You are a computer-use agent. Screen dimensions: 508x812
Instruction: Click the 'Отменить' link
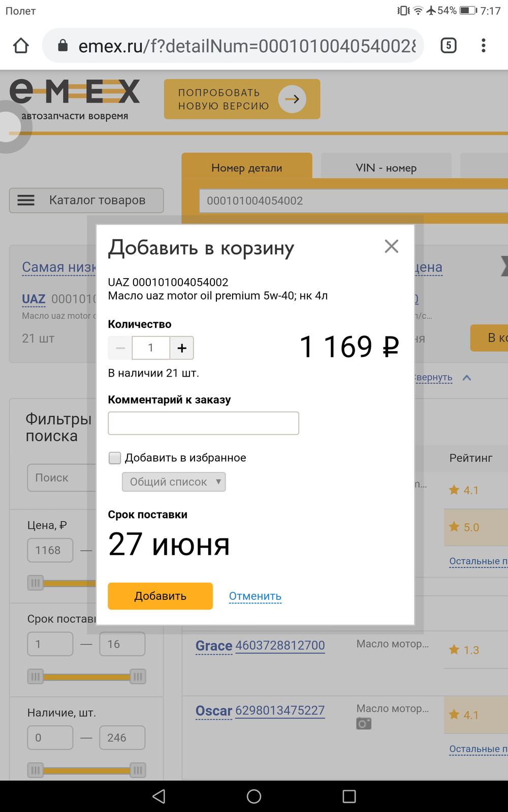pos(255,596)
